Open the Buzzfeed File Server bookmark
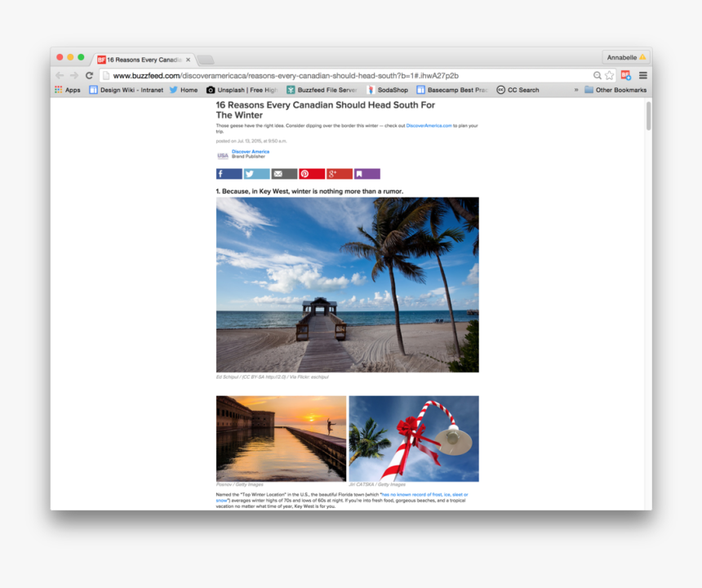702x588 pixels. (x=322, y=90)
